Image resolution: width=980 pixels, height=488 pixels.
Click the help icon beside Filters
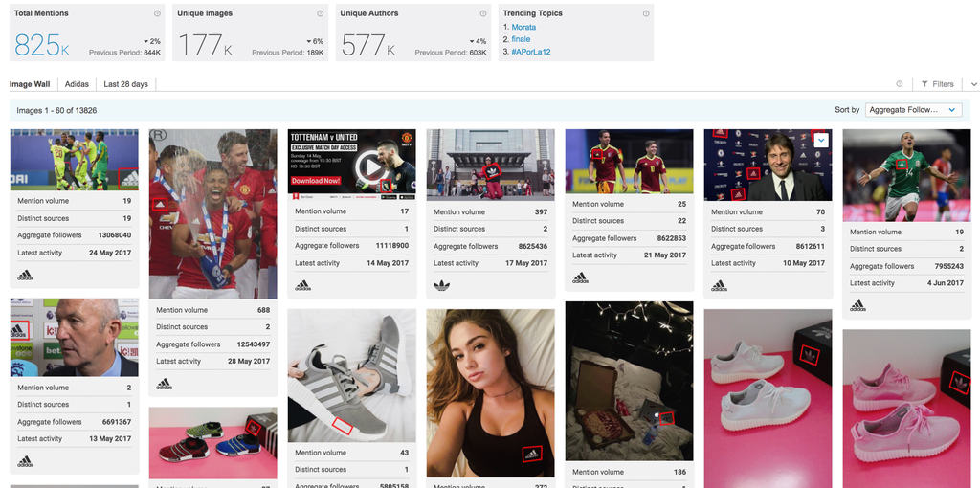(x=900, y=84)
